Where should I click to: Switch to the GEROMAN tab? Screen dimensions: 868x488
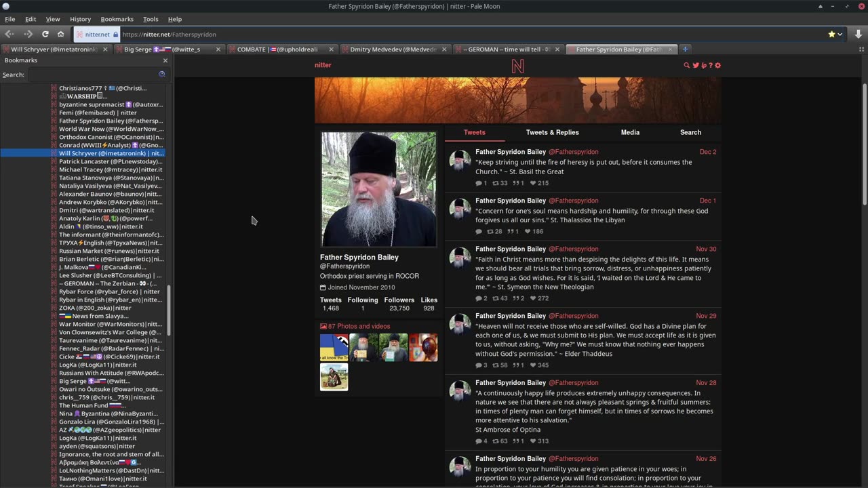(508, 49)
